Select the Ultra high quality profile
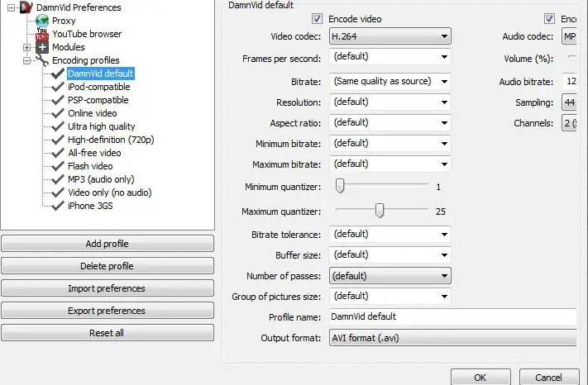 tap(101, 126)
